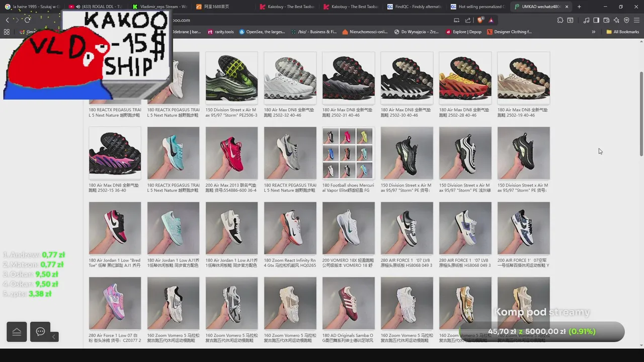Image resolution: width=644 pixels, height=362 pixels.
Task: Open the beige Air Max DN8 2502-19 thumbnail
Action: (523, 77)
